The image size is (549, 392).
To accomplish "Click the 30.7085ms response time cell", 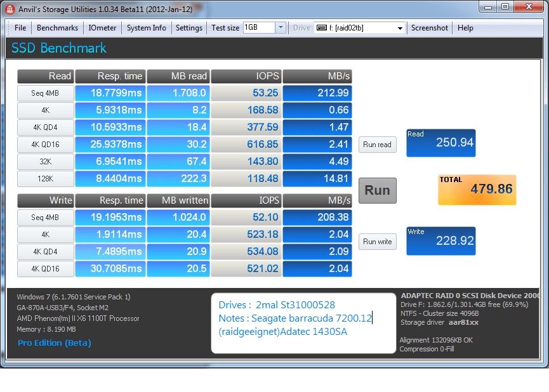I will (110, 269).
